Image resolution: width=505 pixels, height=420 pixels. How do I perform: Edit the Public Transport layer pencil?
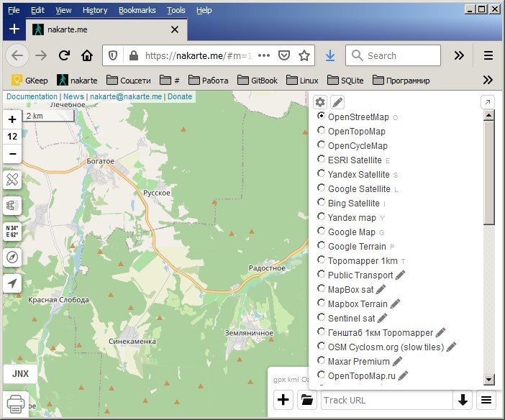pyautogui.click(x=400, y=275)
